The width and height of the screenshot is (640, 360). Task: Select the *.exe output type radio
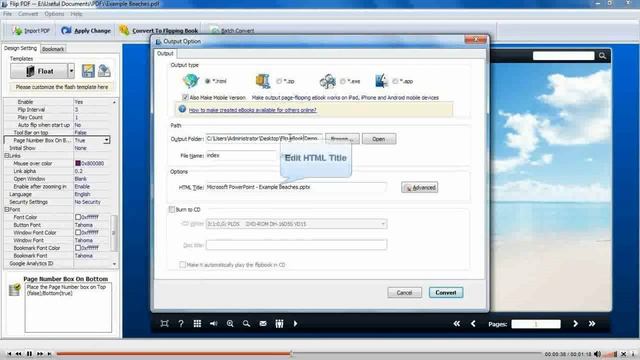click(x=343, y=81)
